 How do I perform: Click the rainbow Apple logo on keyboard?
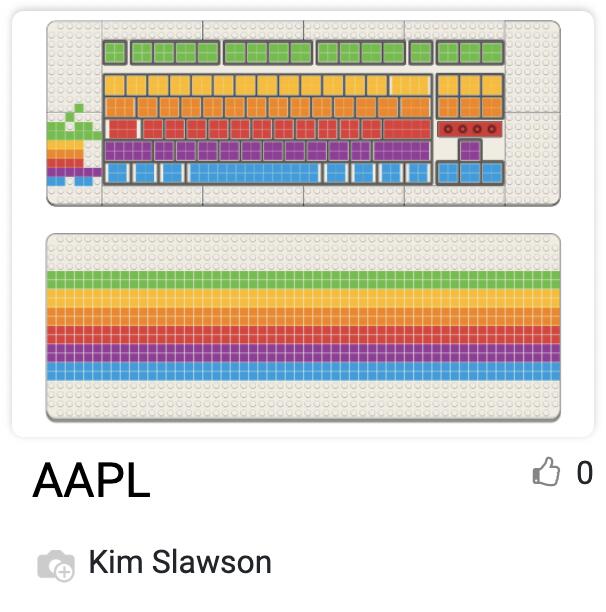pos(74,145)
